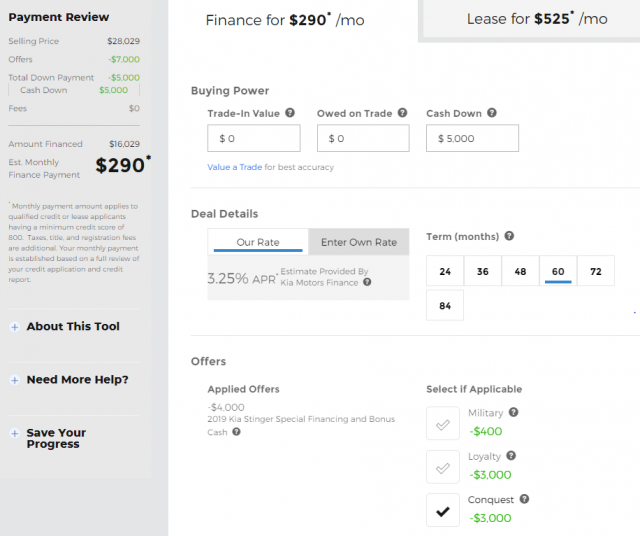Enable the Military offer checkbox

443,424
